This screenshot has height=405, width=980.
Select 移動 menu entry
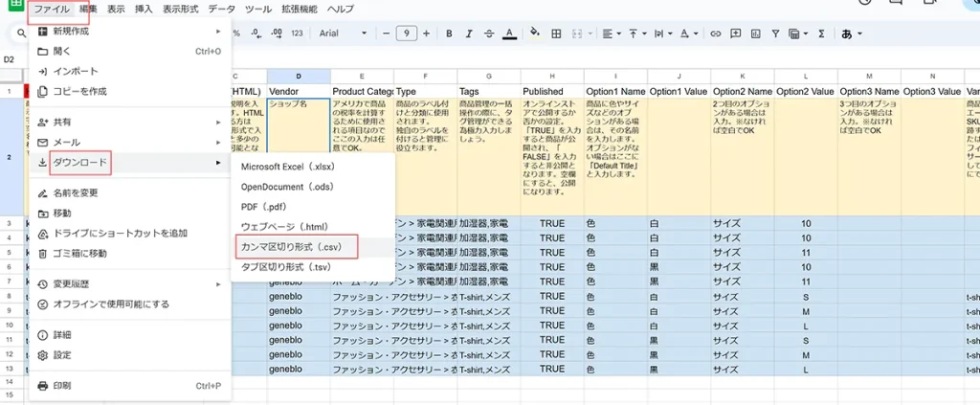[130, 214]
